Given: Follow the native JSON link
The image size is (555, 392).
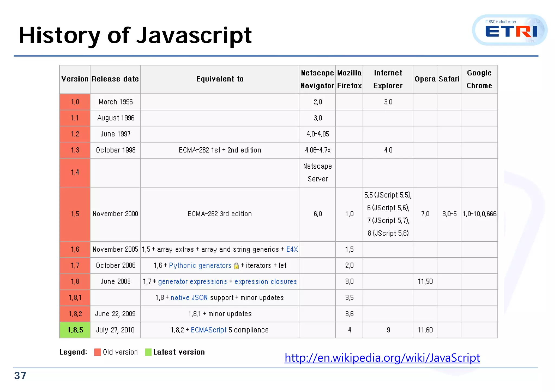Looking at the screenshot, I should (x=189, y=298).
